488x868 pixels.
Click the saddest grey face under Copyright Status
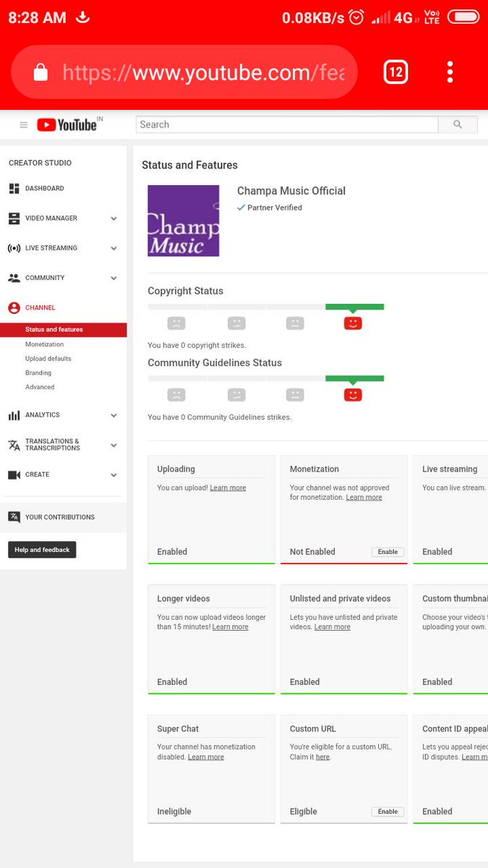coord(176,323)
